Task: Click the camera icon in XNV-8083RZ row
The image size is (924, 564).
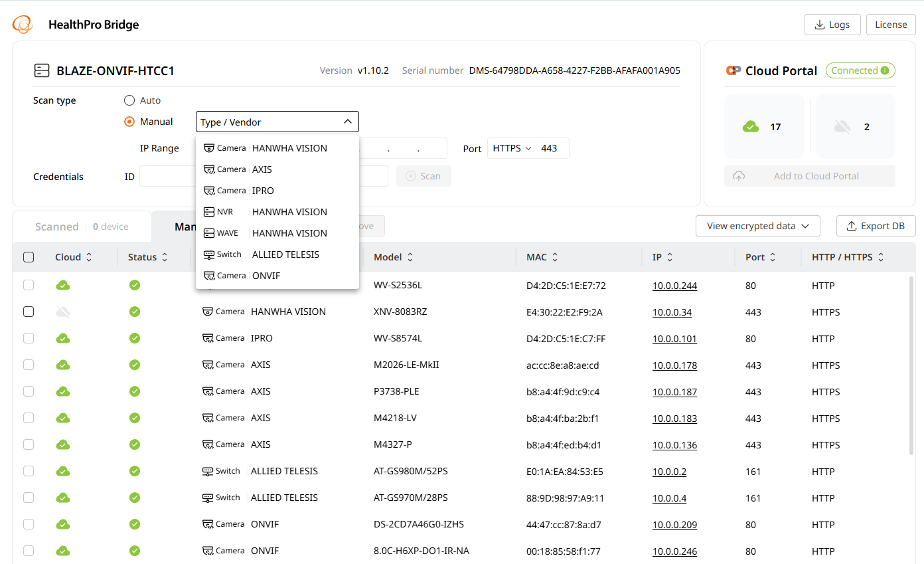Action: click(x=208, y=312)
